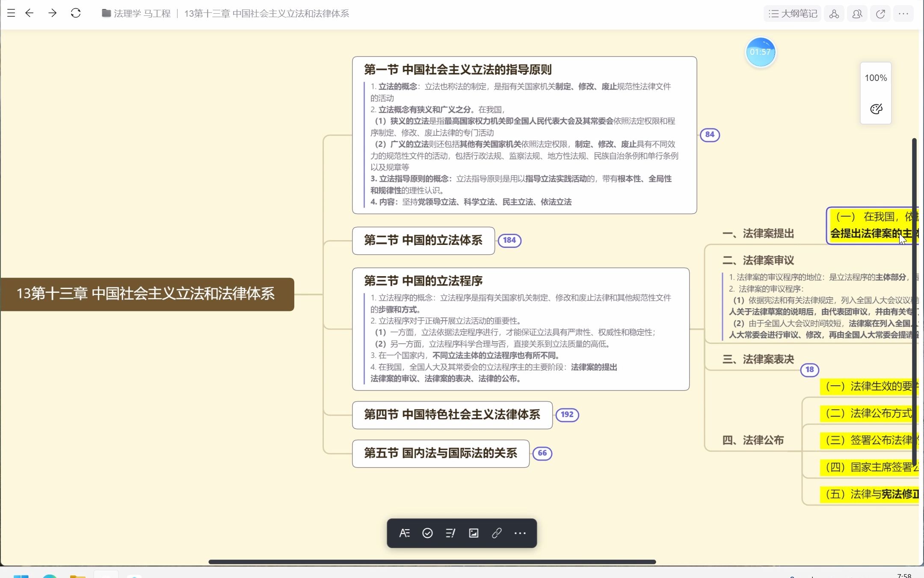The image size is (924, 578).
Task: Click the 100% zoom level
Action: [x=876, y=78]
